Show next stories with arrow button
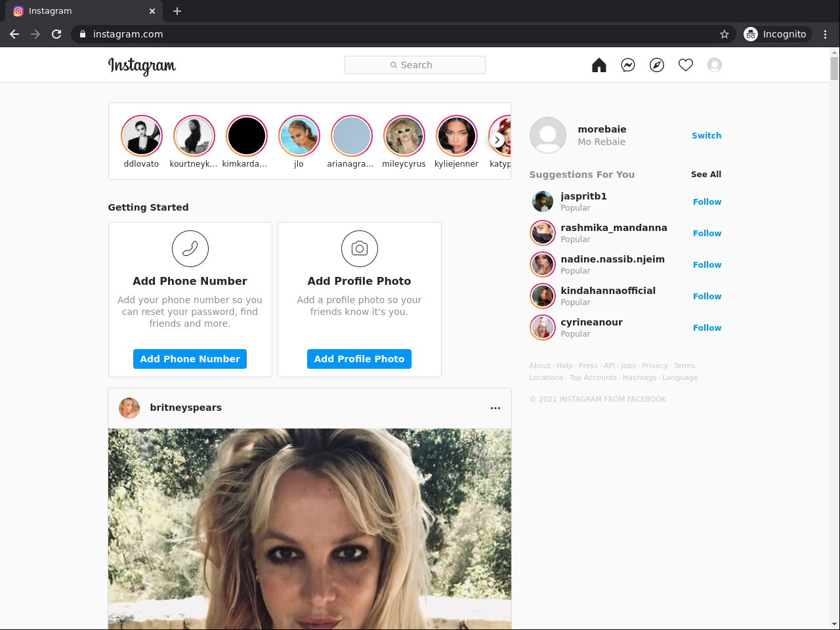840x630 pixels. 497,140
